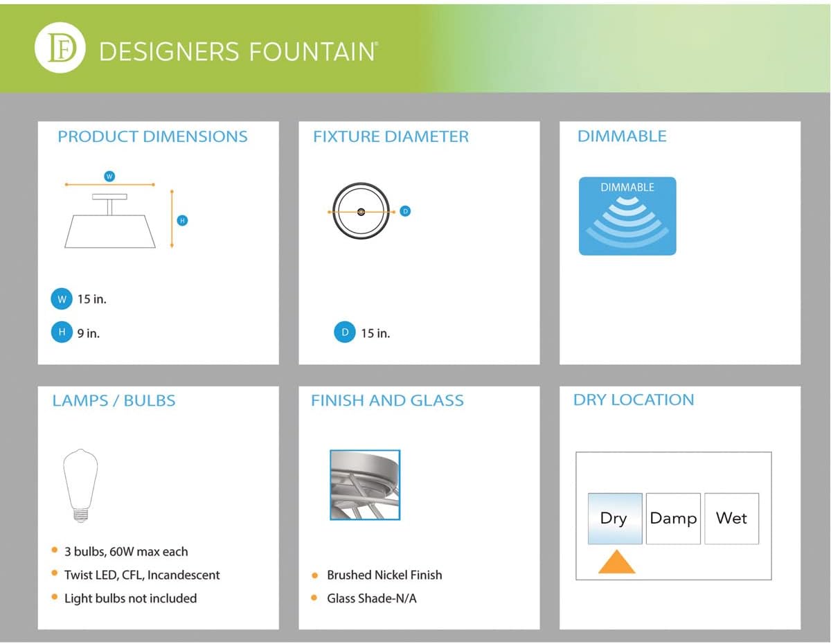831x644 pixels.
Task: Click the circular fixture diameter diagram
Action: coord(361,211)
